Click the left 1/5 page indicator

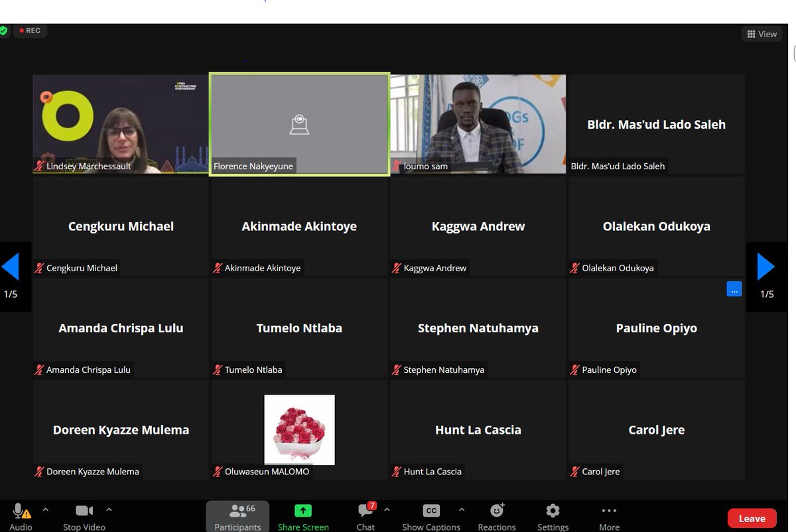11,294
